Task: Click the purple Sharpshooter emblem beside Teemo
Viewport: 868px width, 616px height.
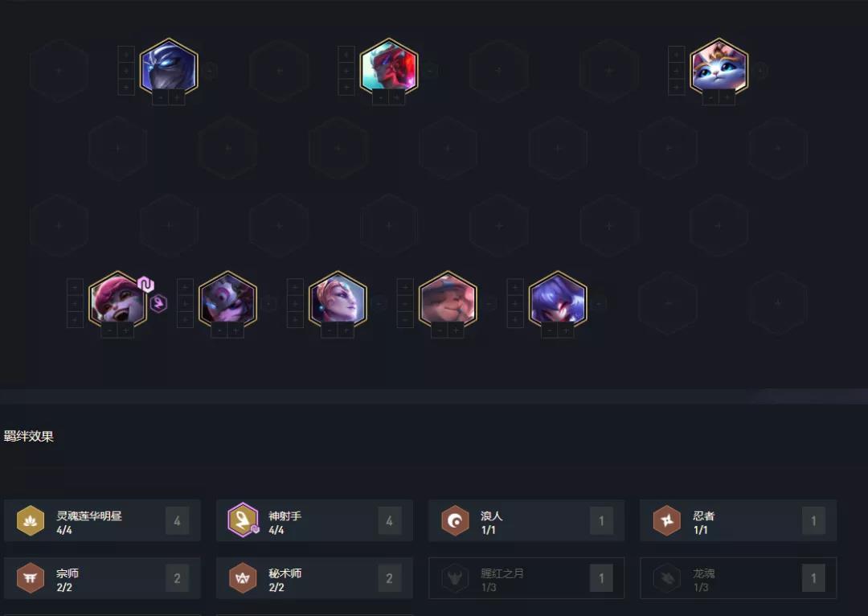Action: point(158,303)
